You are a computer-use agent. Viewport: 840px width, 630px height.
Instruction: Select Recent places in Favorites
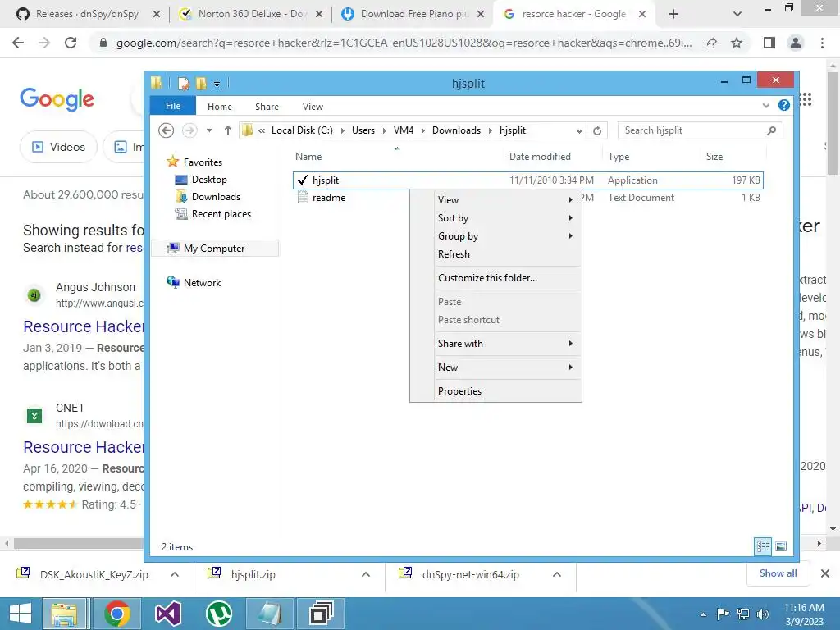[x=221, y=214]
